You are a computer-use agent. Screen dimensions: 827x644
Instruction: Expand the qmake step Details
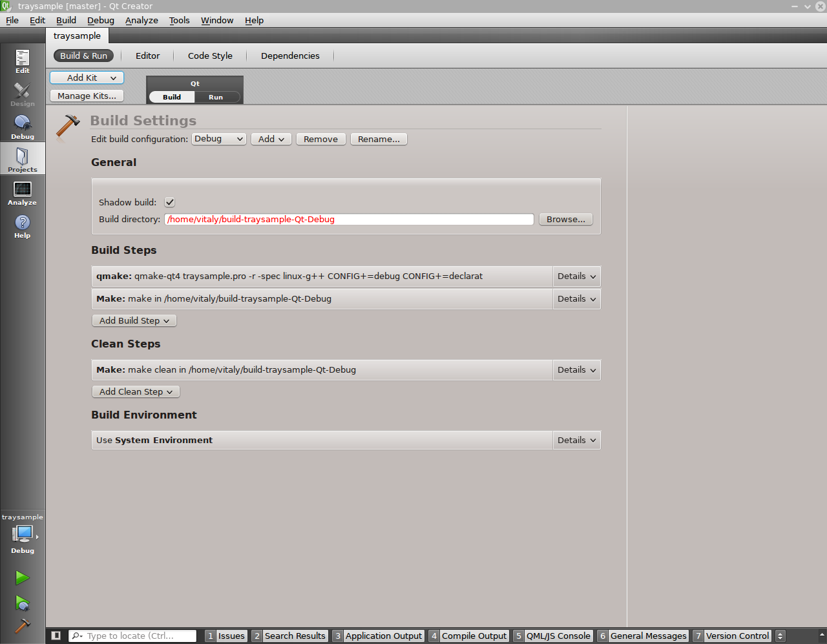point(576,276)
